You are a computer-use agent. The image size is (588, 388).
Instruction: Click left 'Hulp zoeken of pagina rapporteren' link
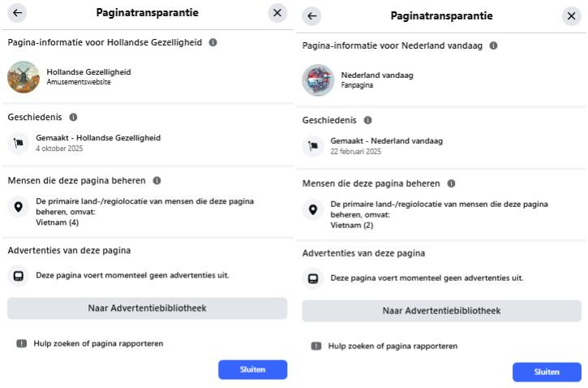tap(97, 343)
